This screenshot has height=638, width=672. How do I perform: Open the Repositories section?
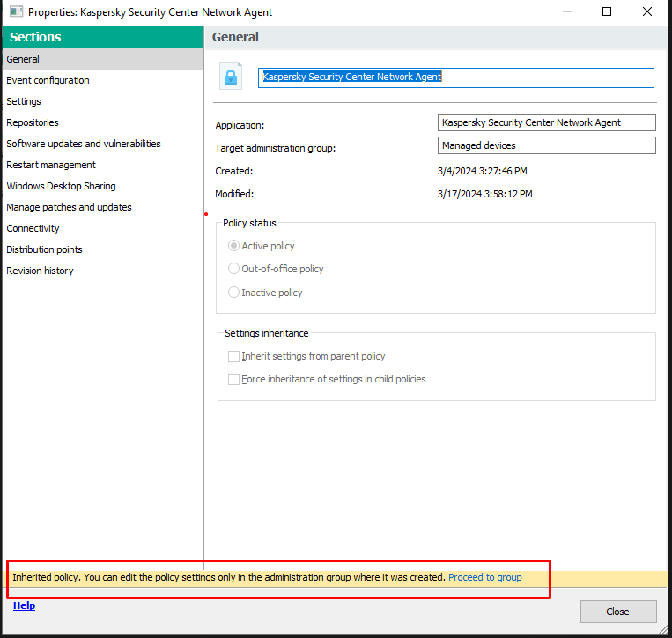tap(103, 122)
